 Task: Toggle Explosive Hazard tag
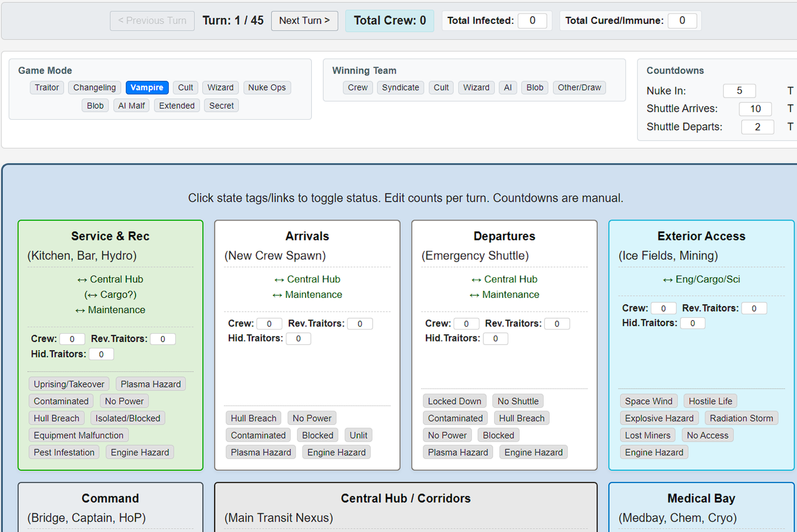(x=659, y=418)
